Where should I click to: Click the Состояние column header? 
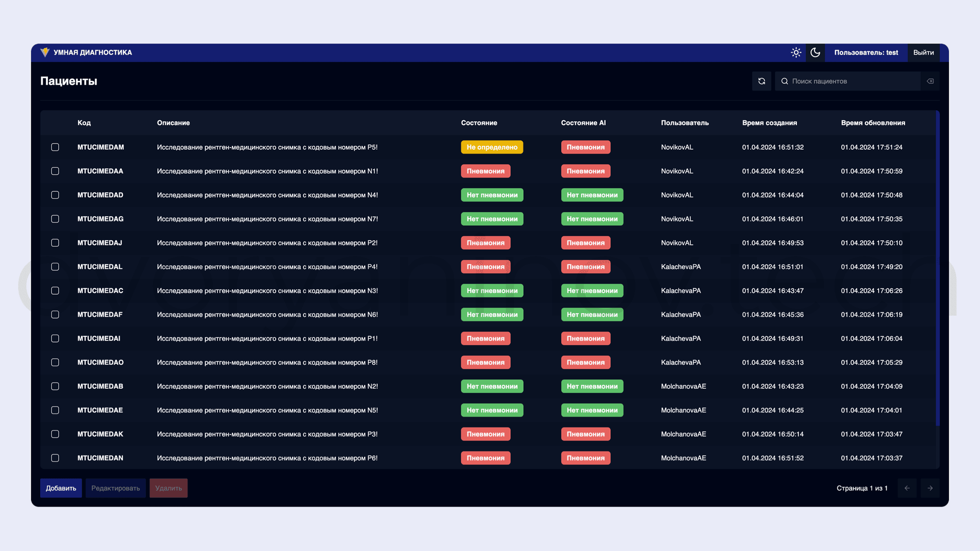click(479, 123)
